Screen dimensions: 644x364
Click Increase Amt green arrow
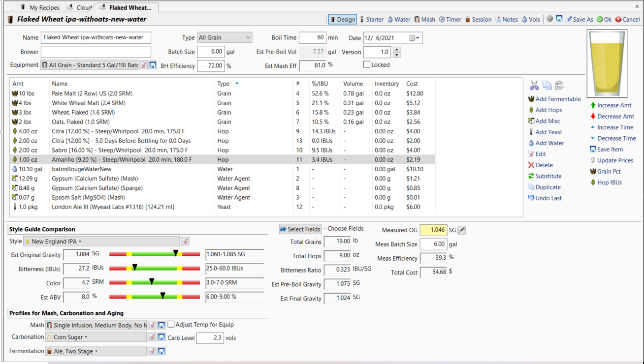tap(611, 105)
